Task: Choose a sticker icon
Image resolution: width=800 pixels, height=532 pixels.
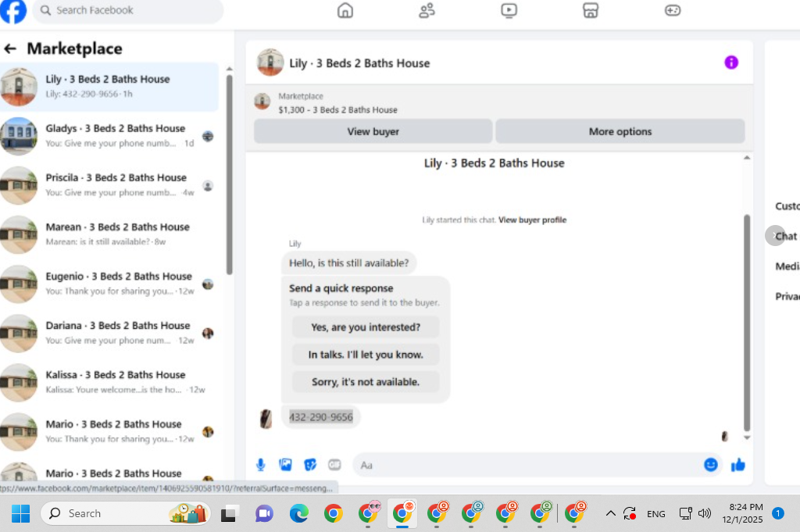Action: [309, 465]
